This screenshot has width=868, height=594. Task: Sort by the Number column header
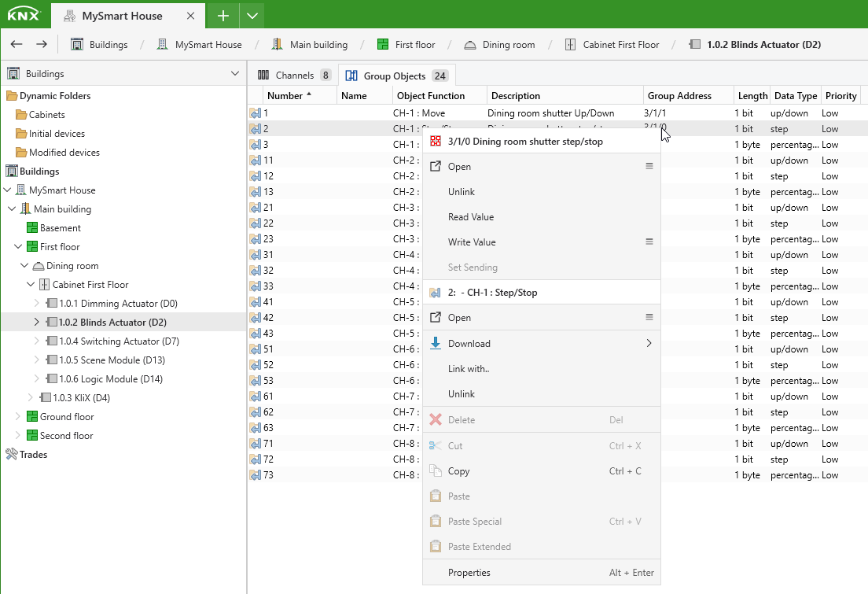click(300, 95)
